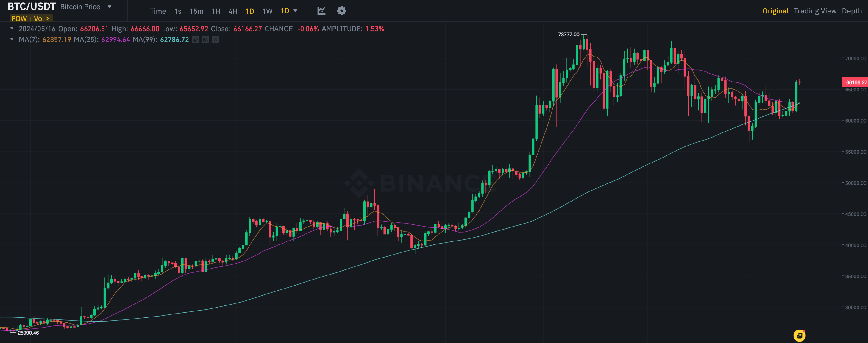Click the High value 66666.00
The image size is (868, 343).
click(145, 29)
